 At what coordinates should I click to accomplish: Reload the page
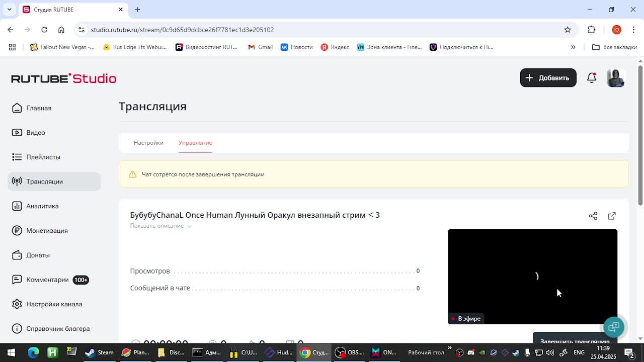[44, 30]
